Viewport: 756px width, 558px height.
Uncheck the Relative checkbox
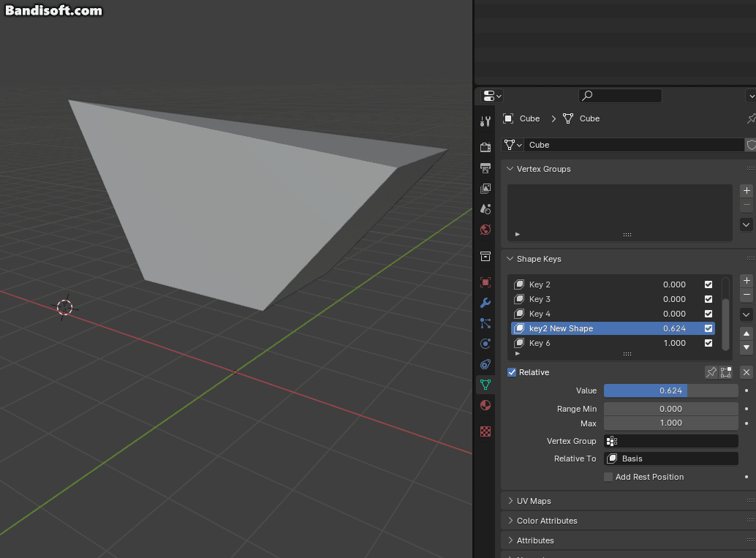point(512,372)
